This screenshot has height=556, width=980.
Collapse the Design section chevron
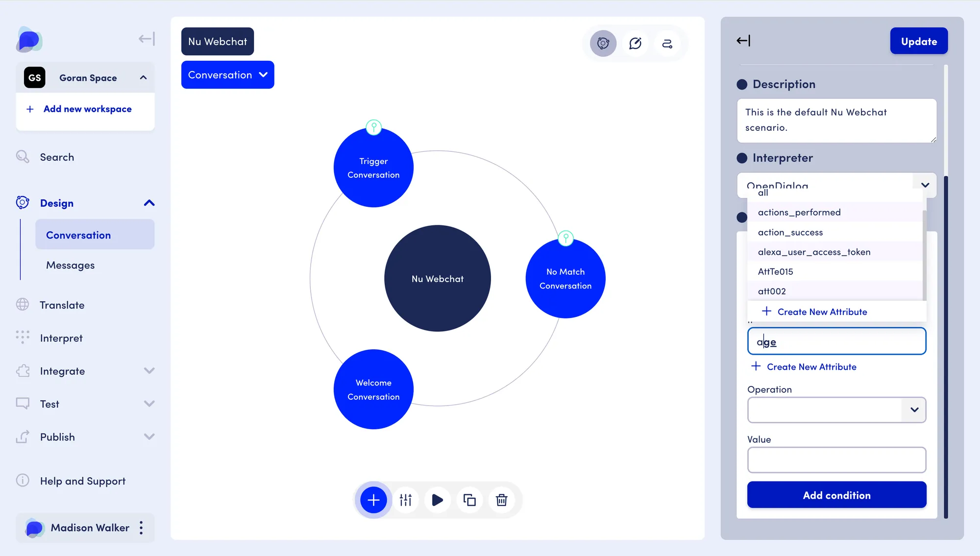coord(149,203)
